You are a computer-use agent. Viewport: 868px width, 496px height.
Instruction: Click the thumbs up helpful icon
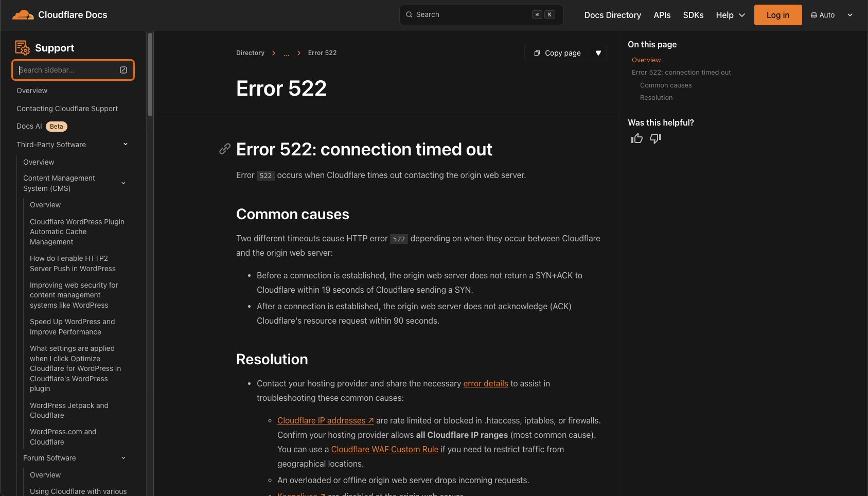pos(637,138)
